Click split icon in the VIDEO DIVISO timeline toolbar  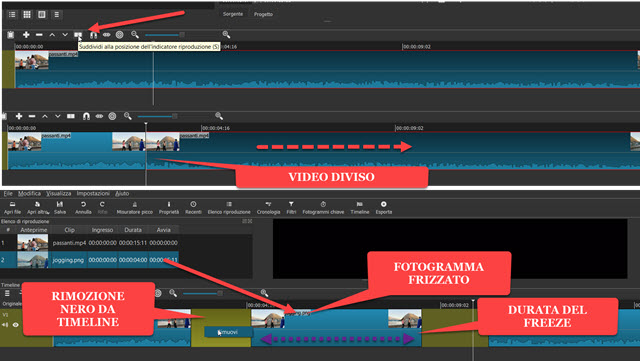[71, 116]
